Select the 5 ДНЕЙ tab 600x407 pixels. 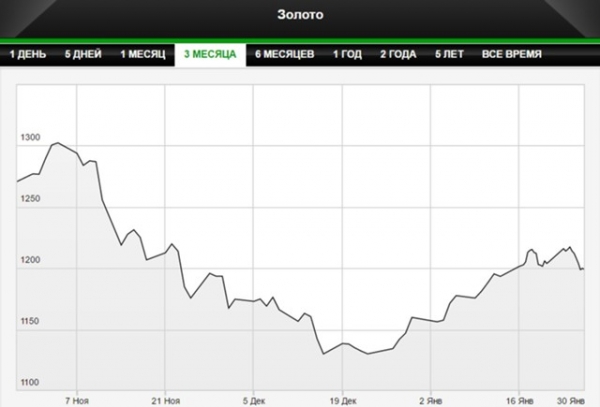tap(84, 54)
